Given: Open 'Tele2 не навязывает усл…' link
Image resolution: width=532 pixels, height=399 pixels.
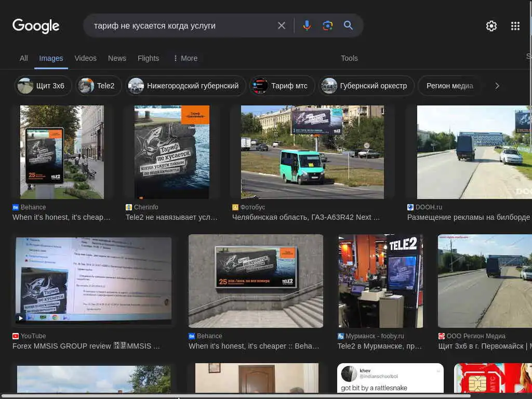Looking at the screenshot, I should [x=171, y=218].
